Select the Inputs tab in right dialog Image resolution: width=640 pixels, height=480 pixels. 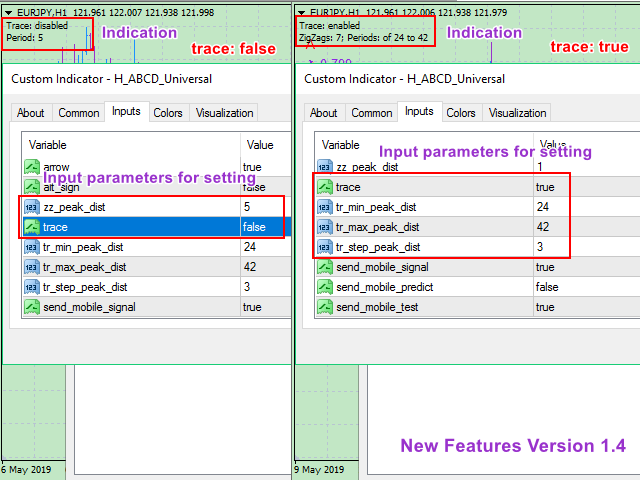(x=419, y=111)
